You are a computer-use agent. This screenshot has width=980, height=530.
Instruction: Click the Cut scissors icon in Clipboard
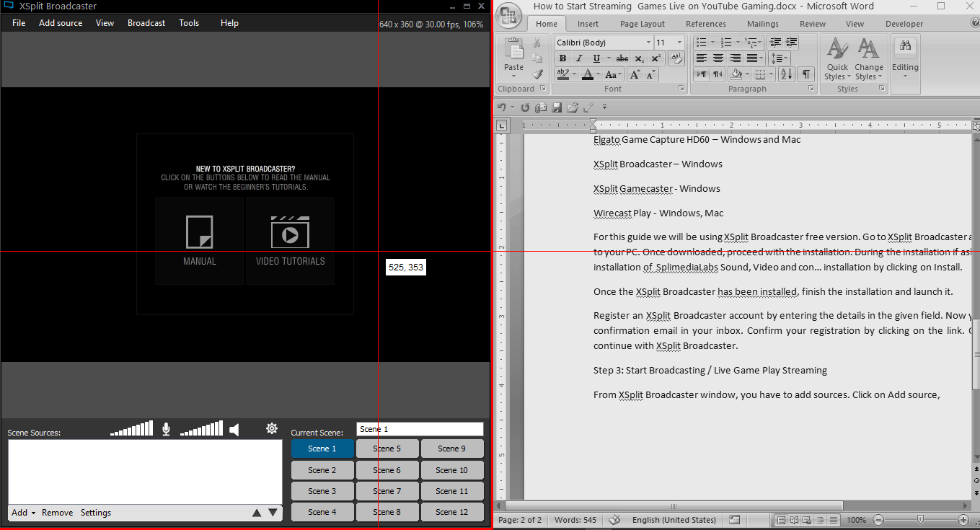[x=537, y=43]
